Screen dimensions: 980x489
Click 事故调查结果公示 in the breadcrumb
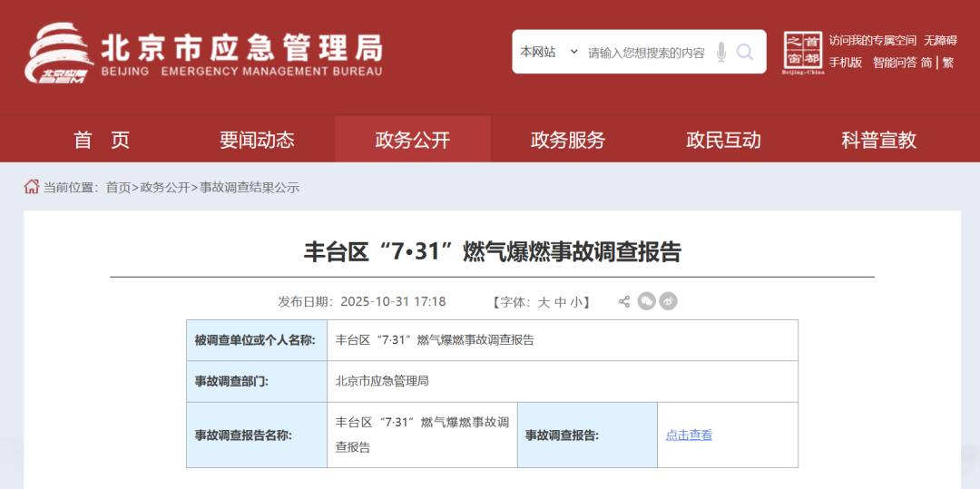pyautogui.click(x=250, y=188)
